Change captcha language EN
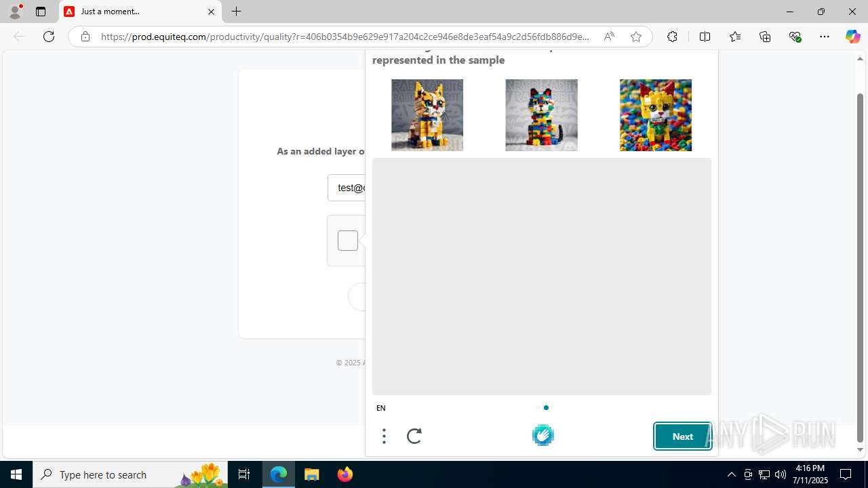Screen dimensions: 868x488 [x=381, y=408]
